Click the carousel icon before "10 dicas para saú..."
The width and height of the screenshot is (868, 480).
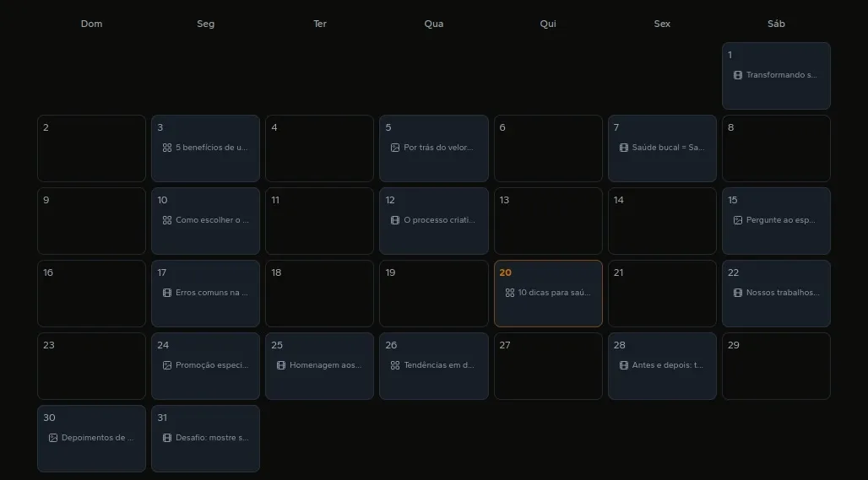[509, 293]
